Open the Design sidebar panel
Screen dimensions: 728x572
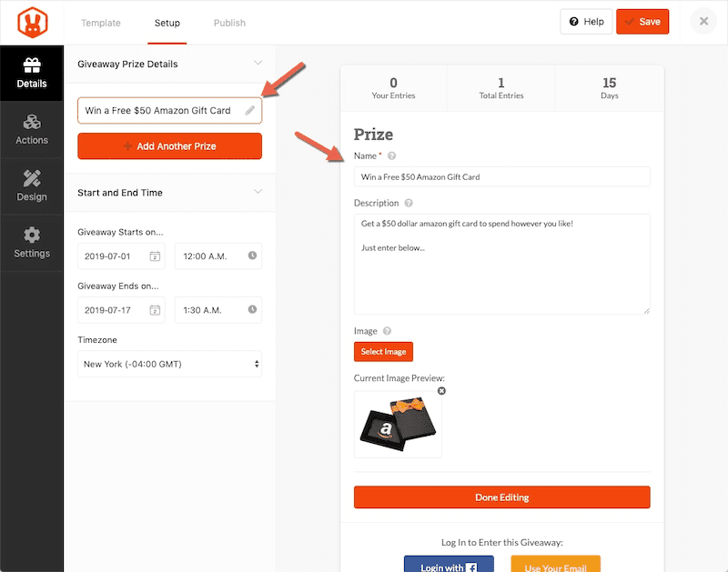pyautogui.click(x=32, y=186)
